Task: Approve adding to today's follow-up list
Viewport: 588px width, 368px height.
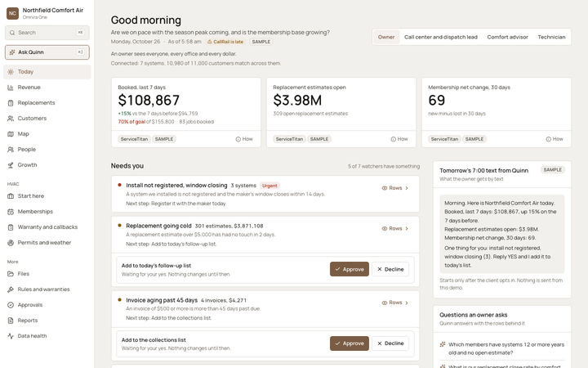Action: coord(350,269)
